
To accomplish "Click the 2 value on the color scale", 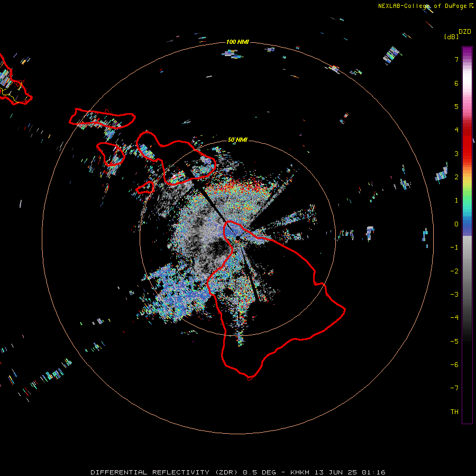I will click(456, 177).
